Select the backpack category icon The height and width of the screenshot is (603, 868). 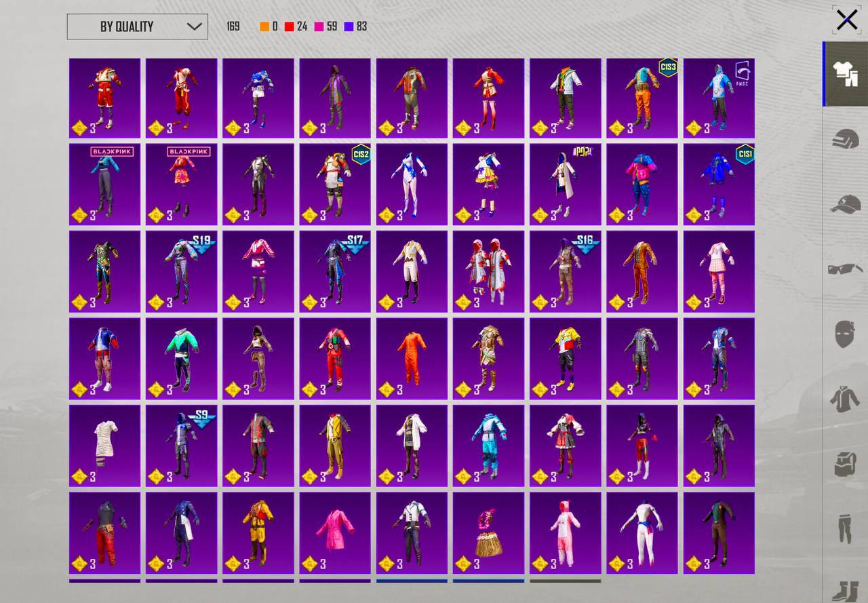tap(846, 465)
